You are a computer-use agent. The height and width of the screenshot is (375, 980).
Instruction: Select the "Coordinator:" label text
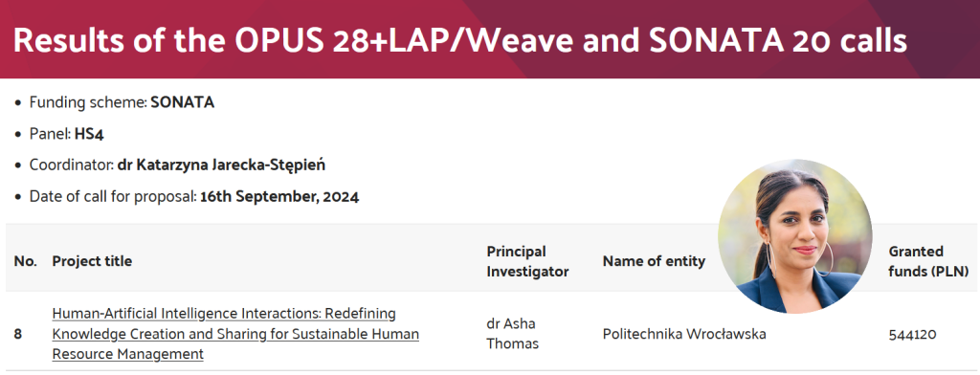(x=71, y=165)
